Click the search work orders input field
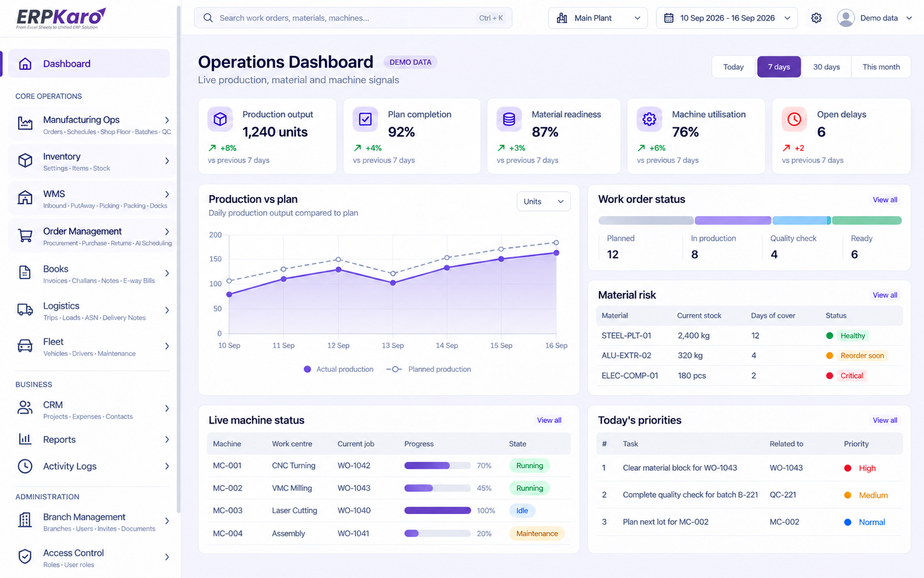 point(353,18)
